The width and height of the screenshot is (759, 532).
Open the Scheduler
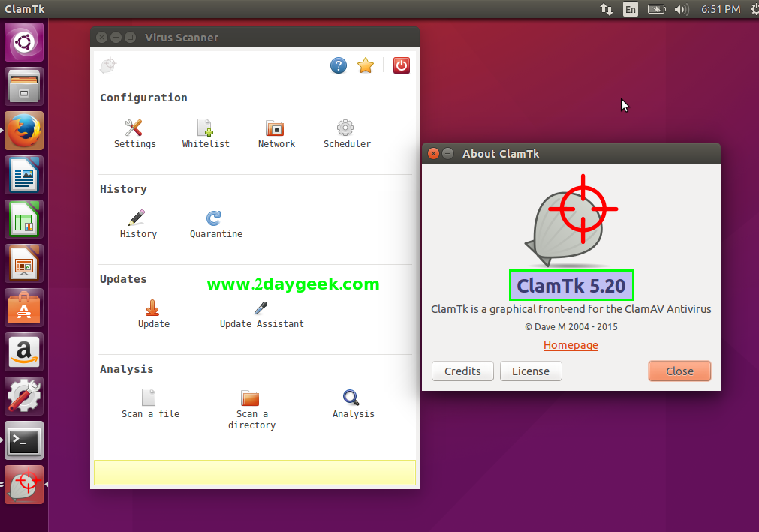tap(347, 134)
